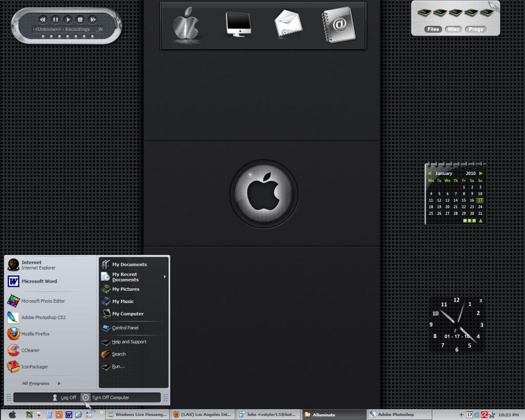Pause playback in the media player widget
The width and height of the screenshot is (525, 420).
point(55,19)
